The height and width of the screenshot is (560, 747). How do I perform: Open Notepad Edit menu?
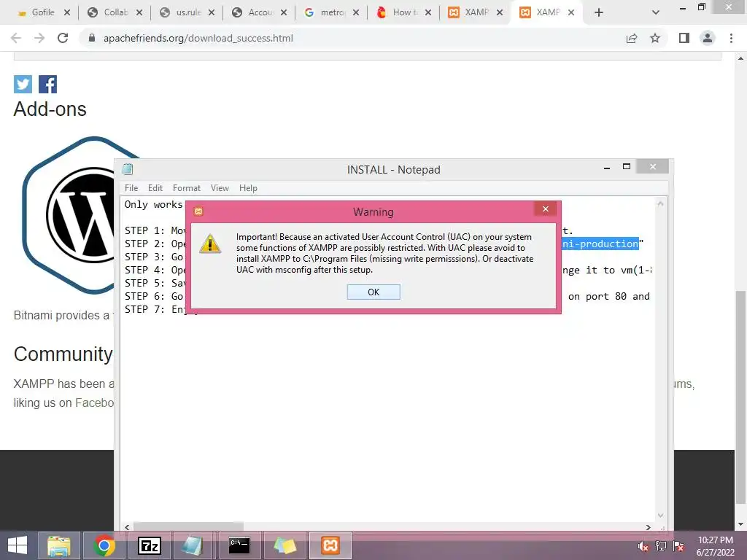tap(155, 188)
